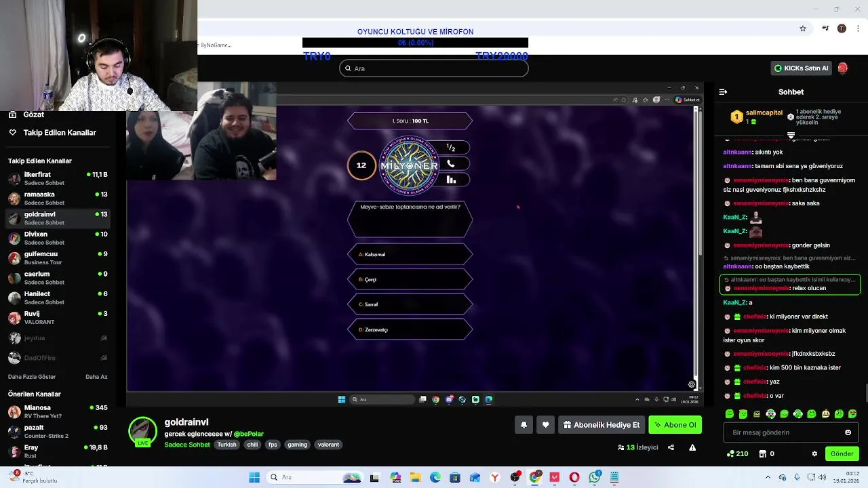Use the ask-the-audience bar chart lifeline
The width and height of the screenshot is (868, 488).
click(451, 180)
